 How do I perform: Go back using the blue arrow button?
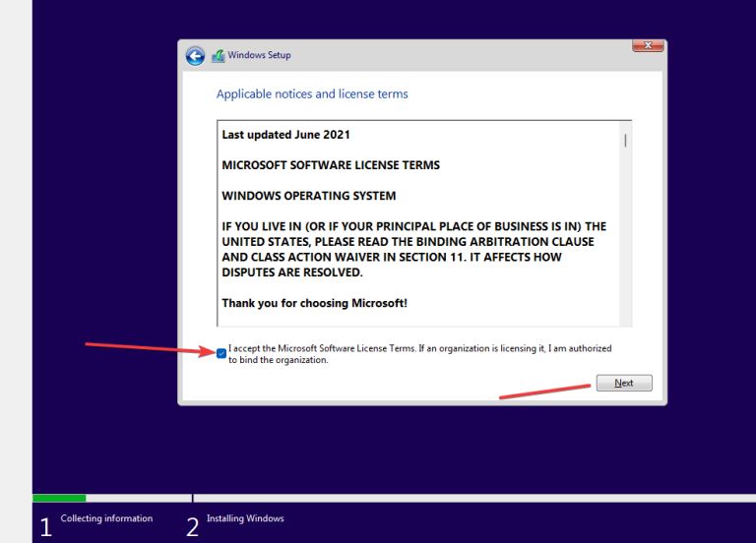(x=195, y=56)
